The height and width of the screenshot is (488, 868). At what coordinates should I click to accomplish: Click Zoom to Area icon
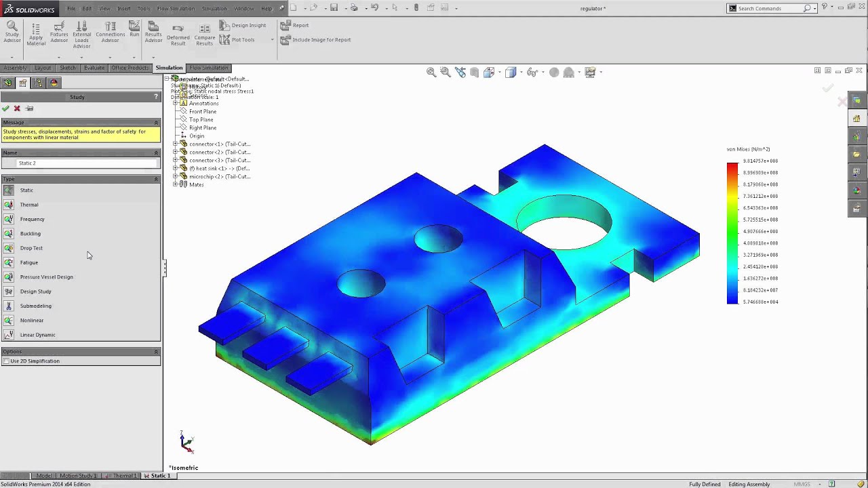tap(445, 72)
